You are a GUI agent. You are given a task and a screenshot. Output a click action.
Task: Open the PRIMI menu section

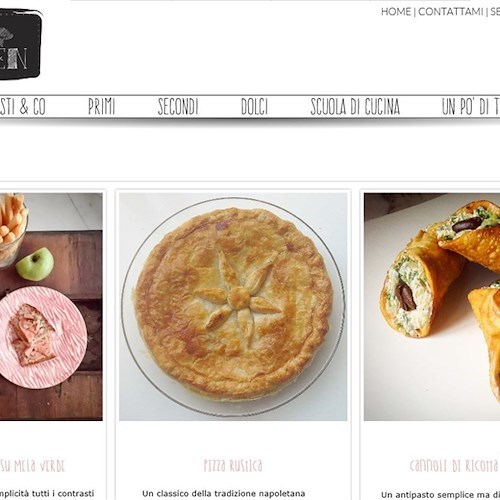tap(102, 107)
